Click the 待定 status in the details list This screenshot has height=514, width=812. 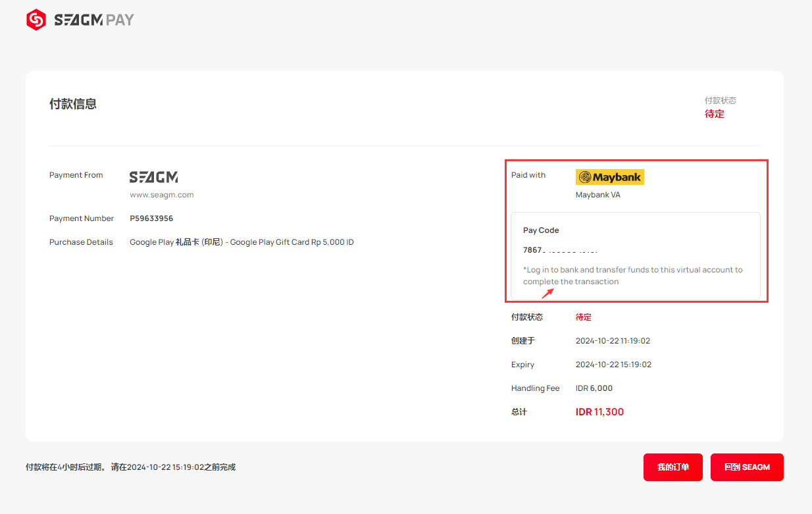(x=584, y=317)
